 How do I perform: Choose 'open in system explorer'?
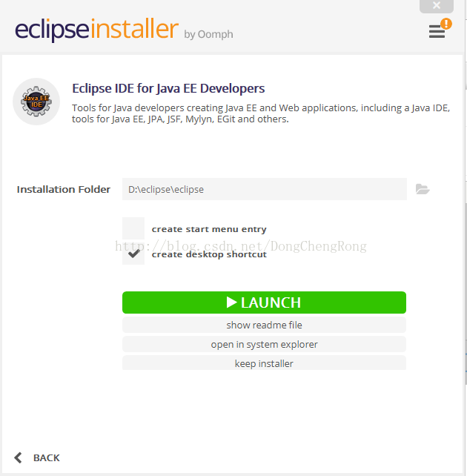pos(264,344)
